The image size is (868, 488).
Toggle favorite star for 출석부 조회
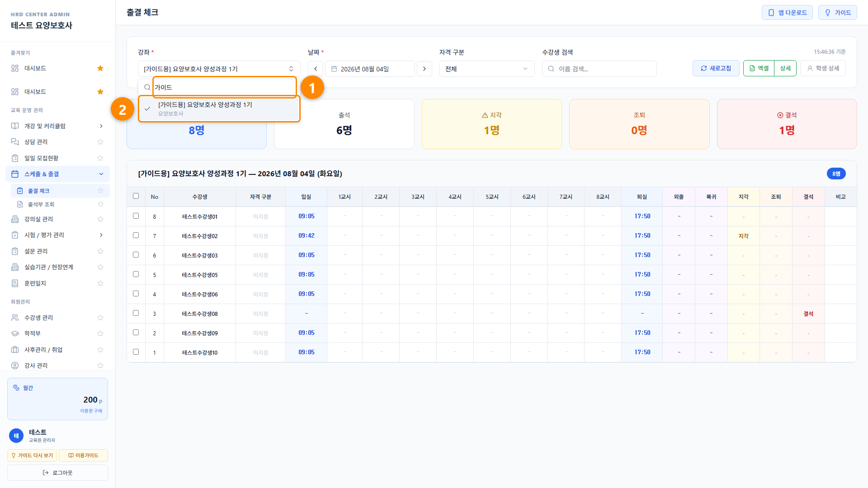pos(100,204)
